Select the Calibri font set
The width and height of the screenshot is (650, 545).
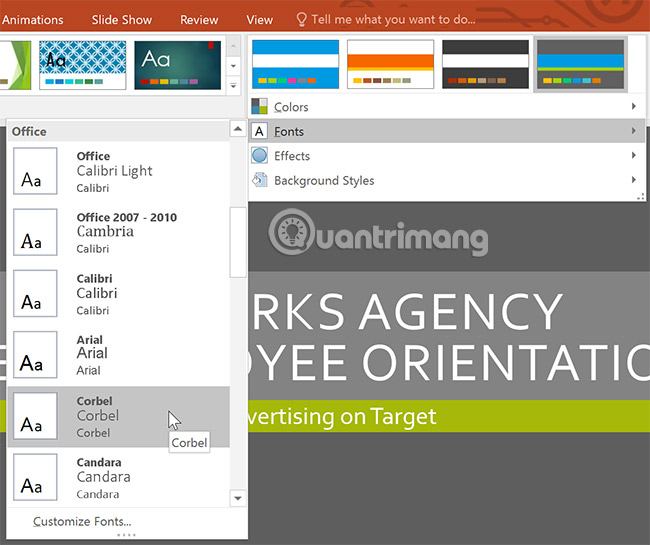[119, 293]
